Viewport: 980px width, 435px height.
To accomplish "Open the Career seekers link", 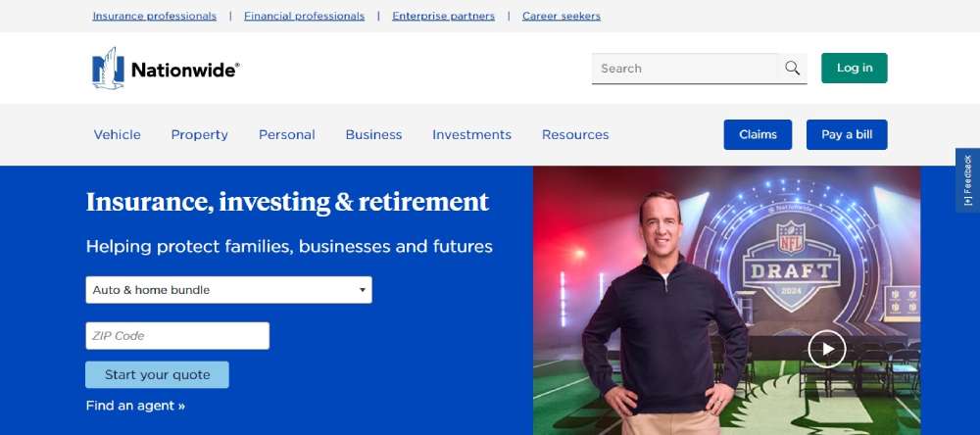I will 562,17.
